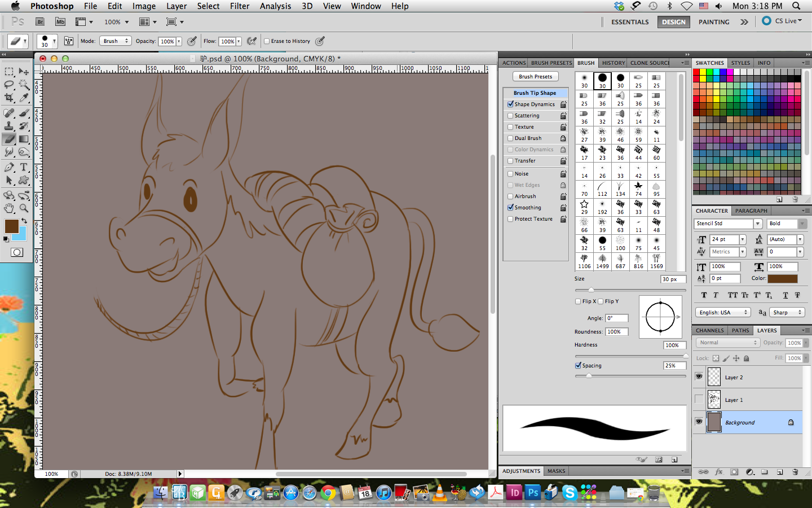Show Layer 1 visibility box
This screenshot has width=812, height=508.
(x=699, y=399)
